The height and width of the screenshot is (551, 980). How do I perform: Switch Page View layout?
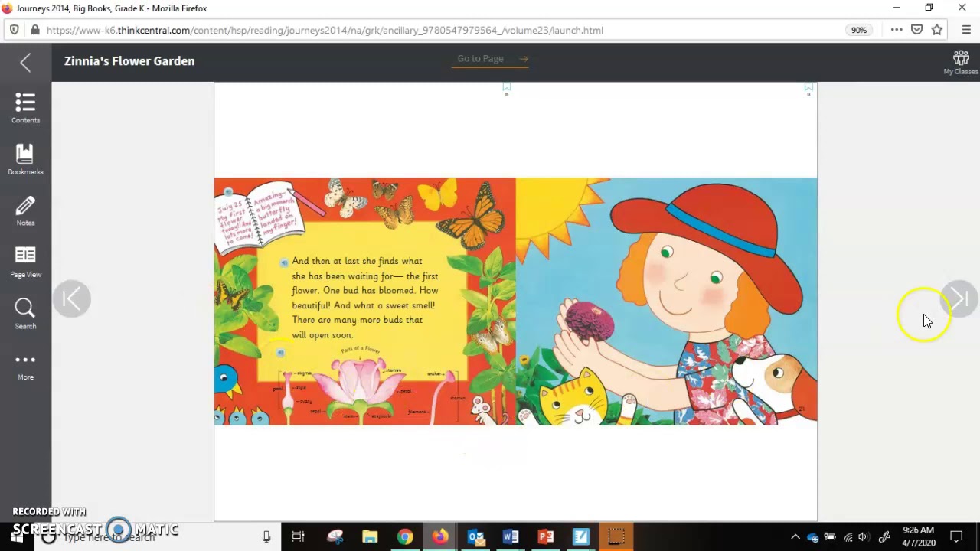pos(25,262)
